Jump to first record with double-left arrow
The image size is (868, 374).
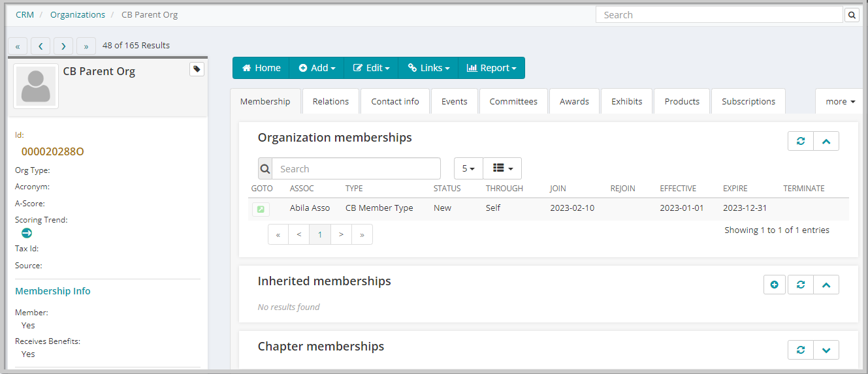click(x=17, y=46)
